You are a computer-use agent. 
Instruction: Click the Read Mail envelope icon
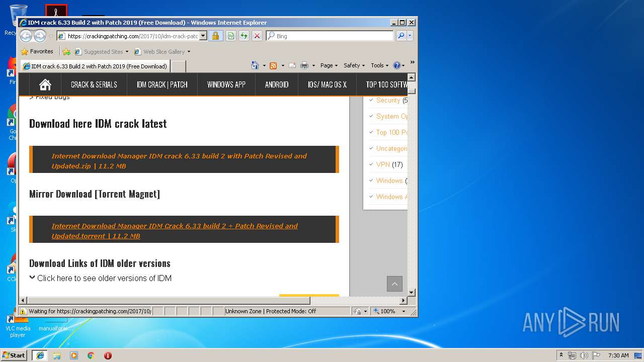[292, 65]
